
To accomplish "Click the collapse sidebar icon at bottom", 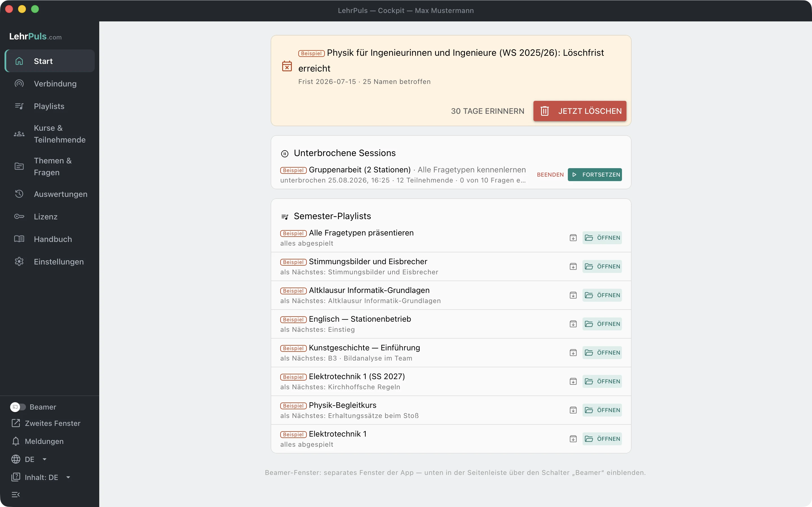I will click(16, 495).
